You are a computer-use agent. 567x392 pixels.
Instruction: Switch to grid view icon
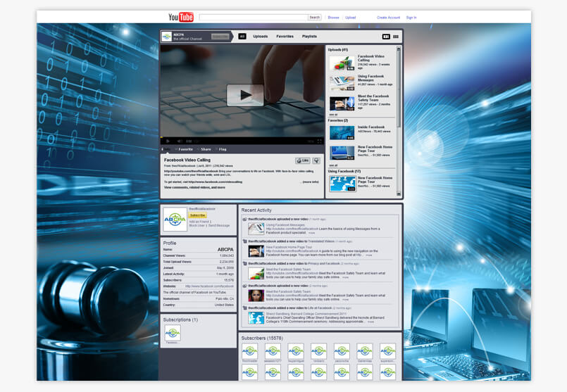tap(396, 37)
